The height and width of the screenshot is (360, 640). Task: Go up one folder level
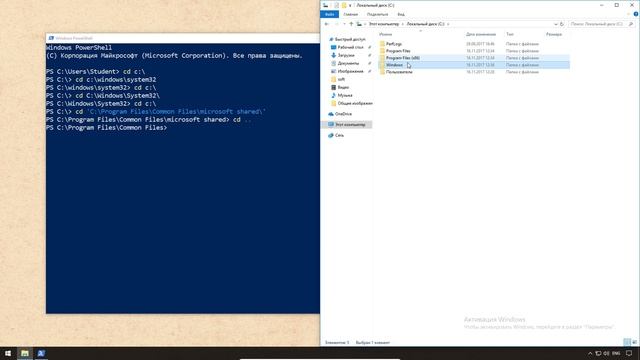pyautogui.click(x=351, y=24)
